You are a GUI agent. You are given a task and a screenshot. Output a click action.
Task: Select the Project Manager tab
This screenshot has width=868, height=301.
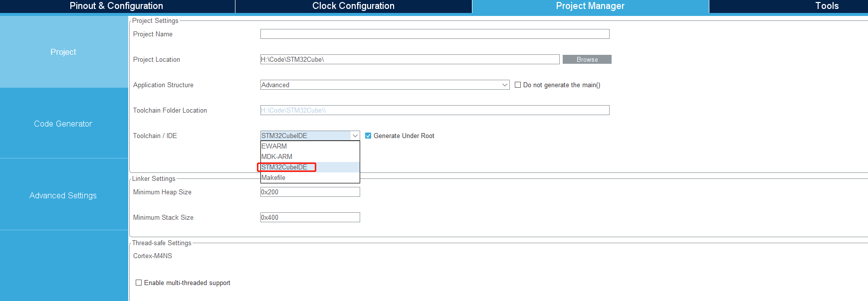(590, 6)
